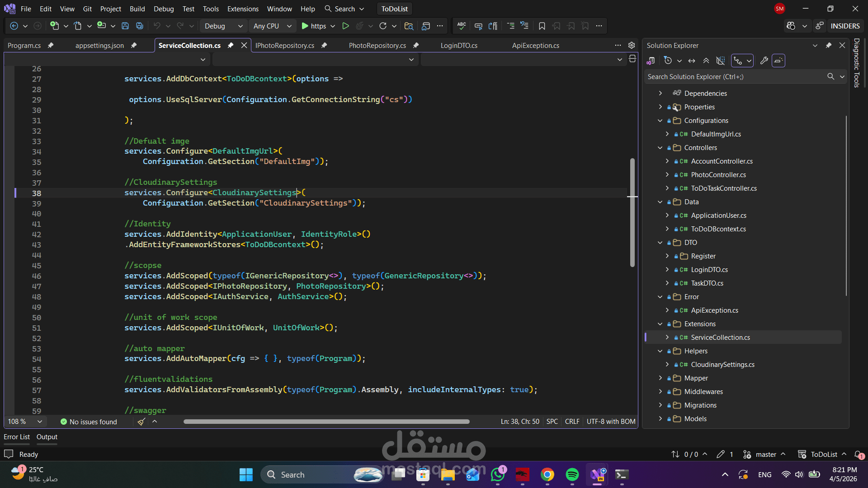
Task: Click the Toggle Bookmark icon in toolbar
Action: (542, 26)
